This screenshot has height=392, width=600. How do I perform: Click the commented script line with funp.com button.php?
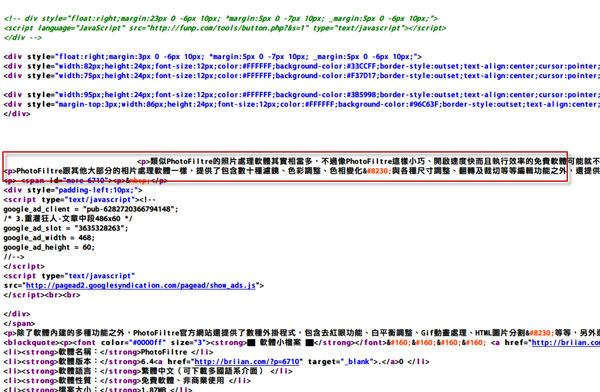pos(225,28)
